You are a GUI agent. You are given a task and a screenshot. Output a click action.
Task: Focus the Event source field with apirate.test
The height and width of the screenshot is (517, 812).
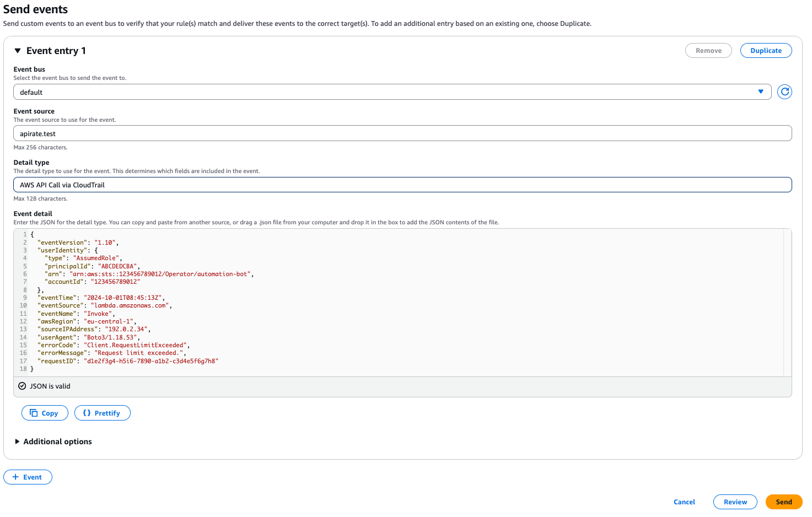coord(402,133)
